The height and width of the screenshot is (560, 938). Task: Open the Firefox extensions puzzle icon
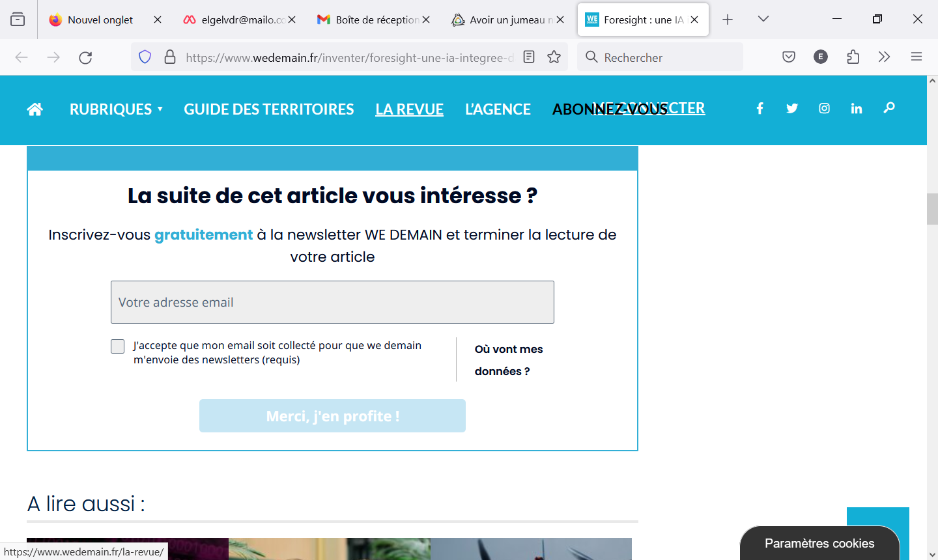[x=853, y=57]
